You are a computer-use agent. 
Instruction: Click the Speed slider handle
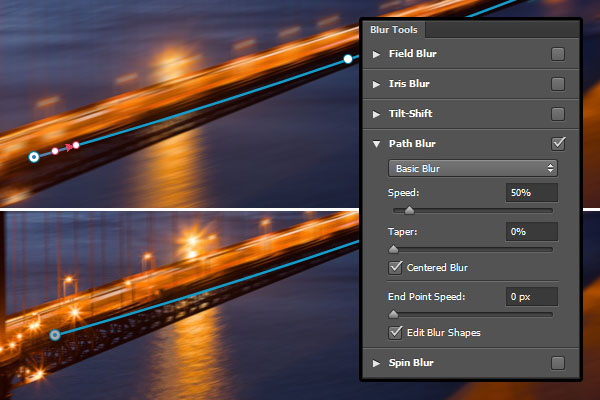click(x=409, y=210)
